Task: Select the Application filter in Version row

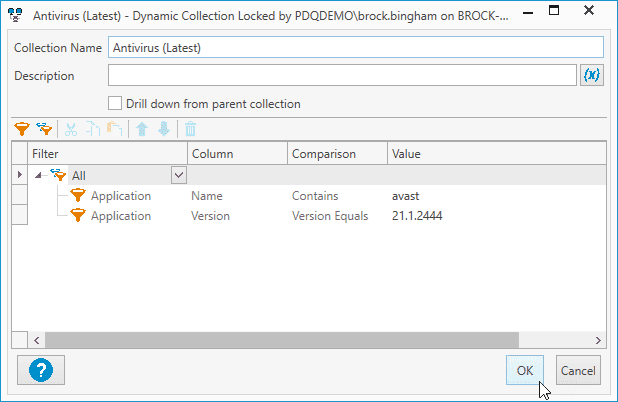Action: [121, 216]
